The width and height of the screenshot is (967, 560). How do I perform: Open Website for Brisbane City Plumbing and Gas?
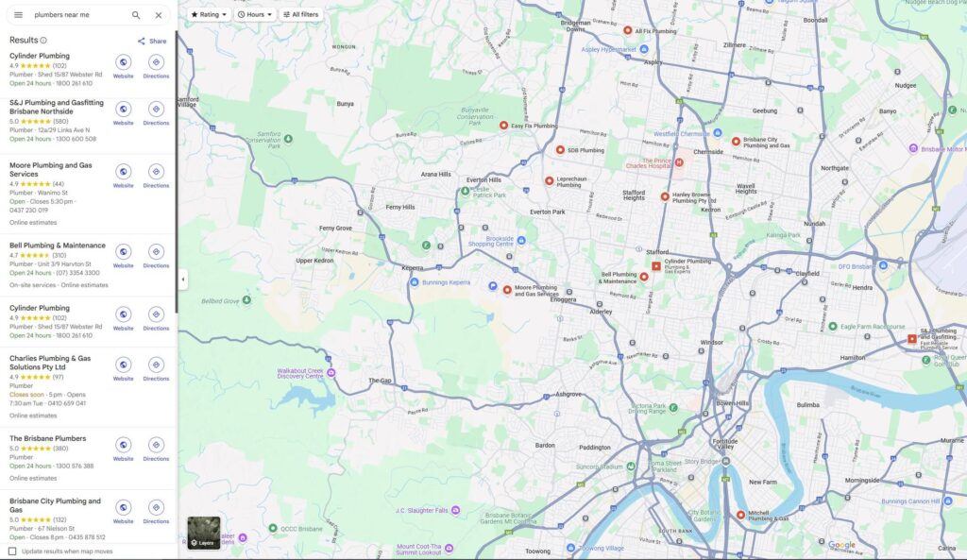[x=124, y=511]
